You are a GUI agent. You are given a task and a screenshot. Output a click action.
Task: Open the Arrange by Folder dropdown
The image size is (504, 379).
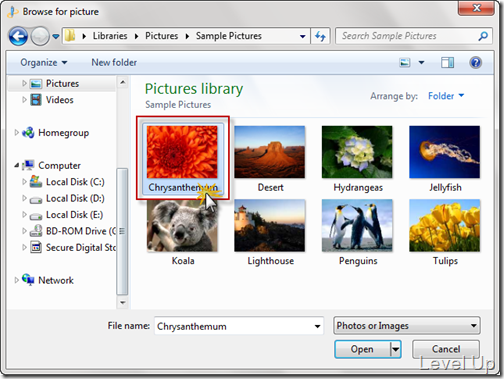click(x=446, y=96)
